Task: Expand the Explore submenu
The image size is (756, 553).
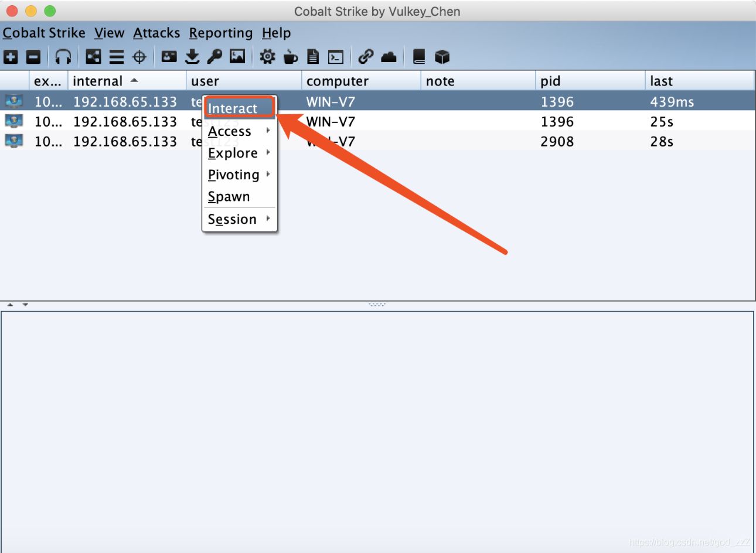Action: tap(239, 153)
